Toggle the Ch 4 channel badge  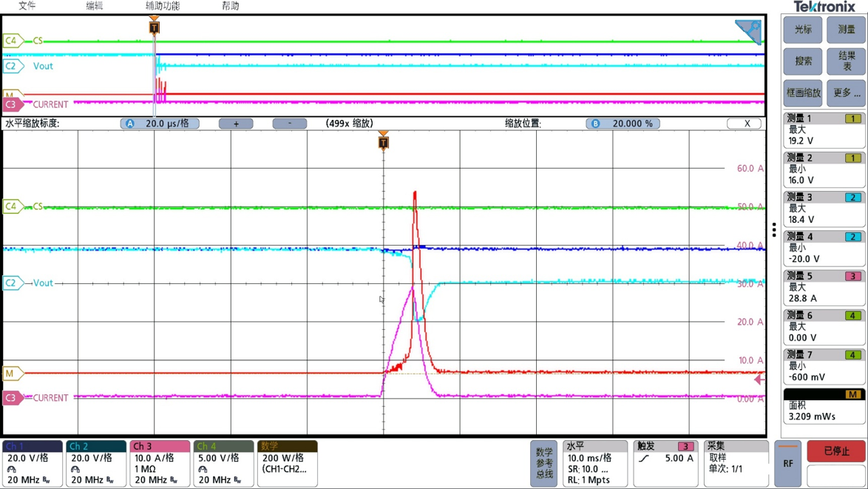point(223,464)
